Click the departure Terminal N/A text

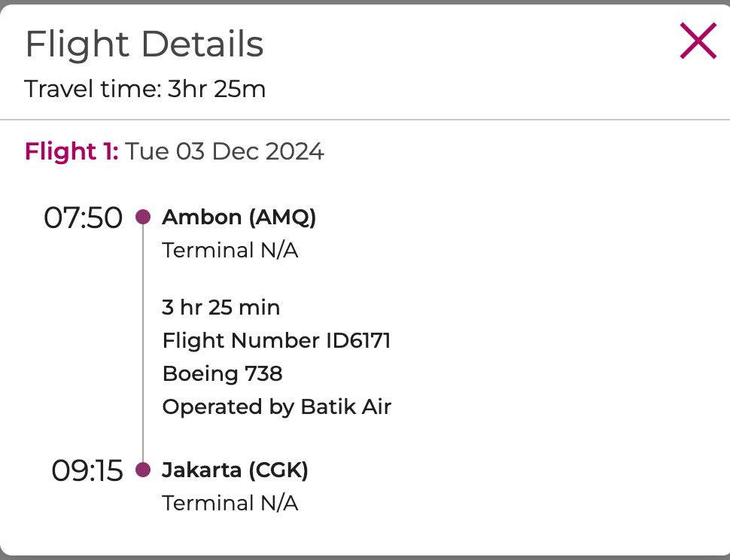pos(230,250)
